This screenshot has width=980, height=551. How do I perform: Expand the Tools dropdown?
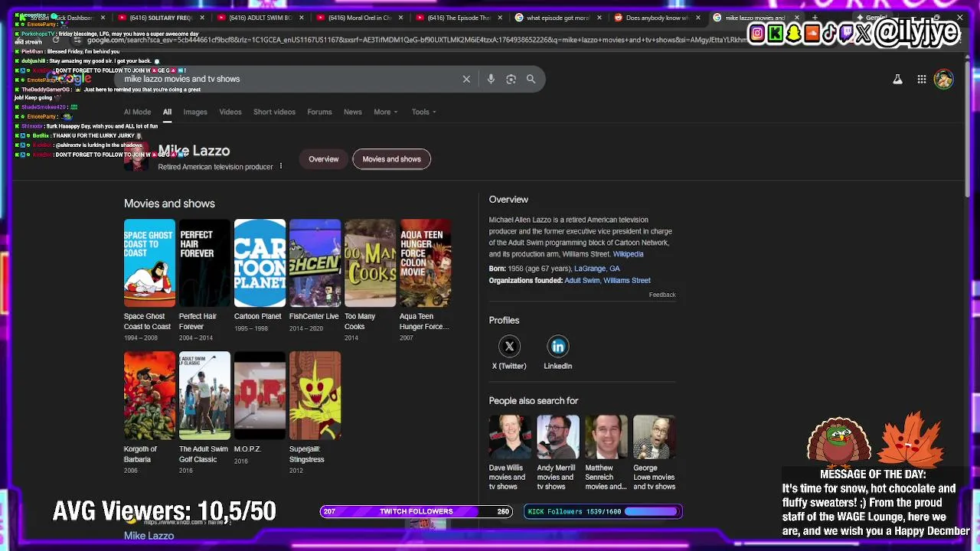coord(423,112)
